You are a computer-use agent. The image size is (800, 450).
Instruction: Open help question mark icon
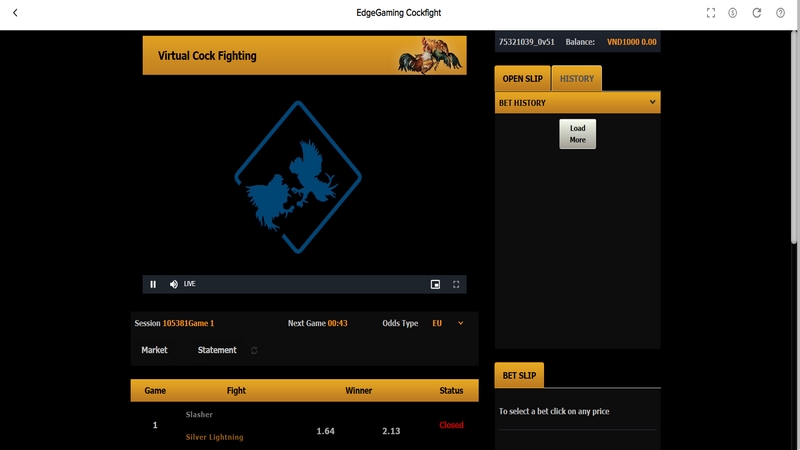click(x=780, y=13)
